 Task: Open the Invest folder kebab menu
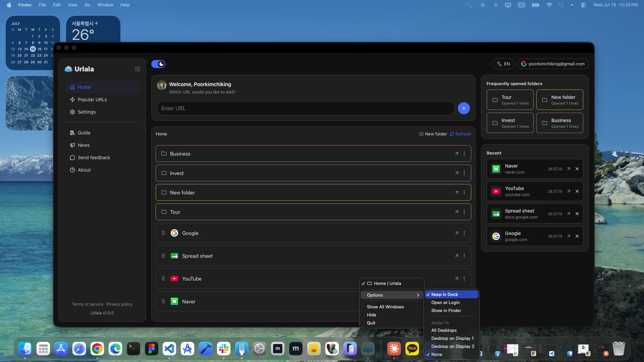click(464, 173)
